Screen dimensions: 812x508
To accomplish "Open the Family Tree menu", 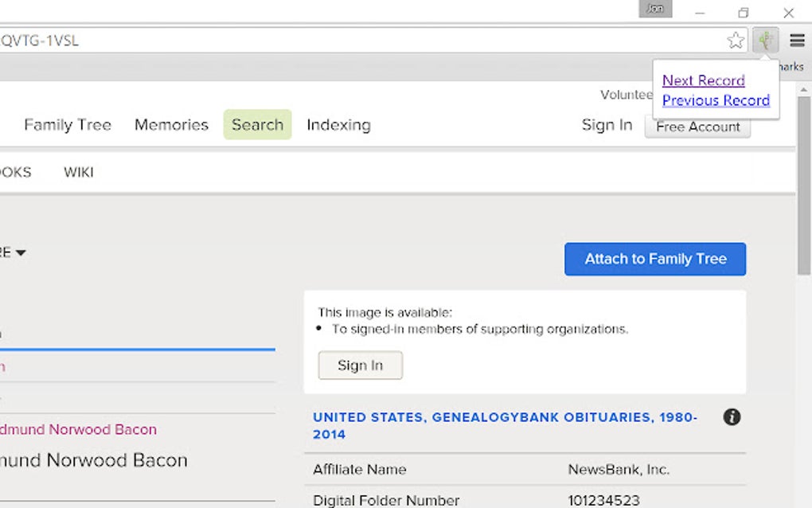I will (x=68, y=125).
